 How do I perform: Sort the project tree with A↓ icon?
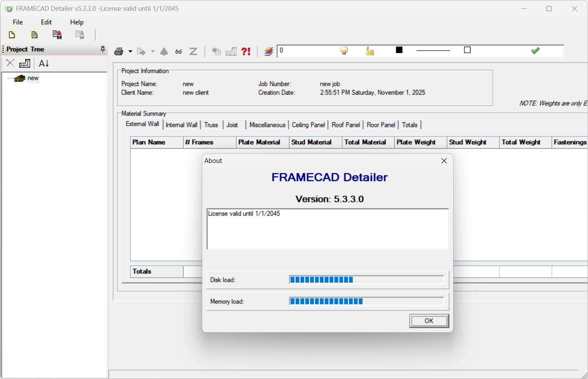pyautogui.click(x=44, y=64)
